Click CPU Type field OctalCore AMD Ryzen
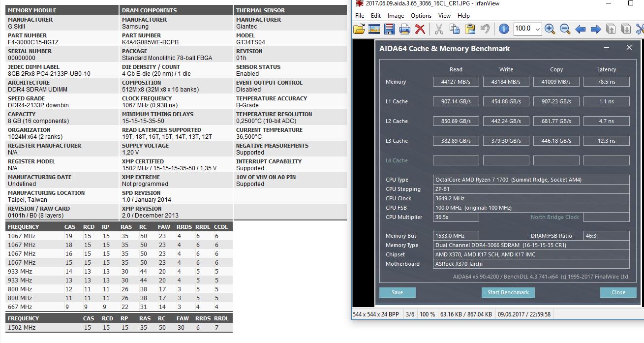 click(531, 180)
